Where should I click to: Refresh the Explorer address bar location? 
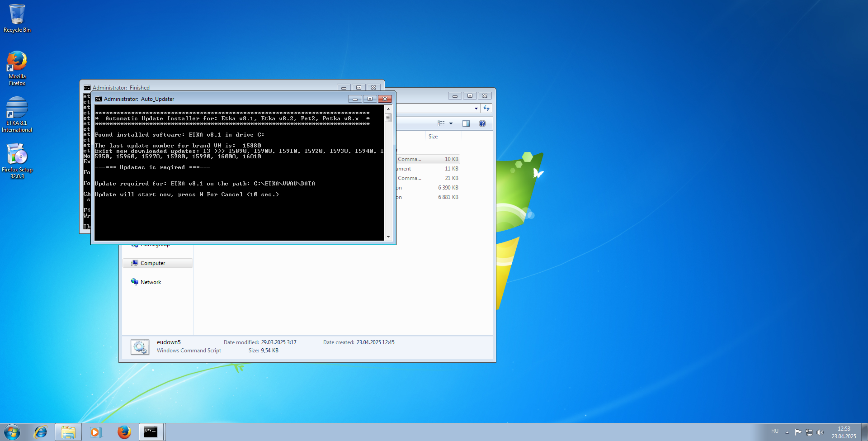click(x=486, y=109)
